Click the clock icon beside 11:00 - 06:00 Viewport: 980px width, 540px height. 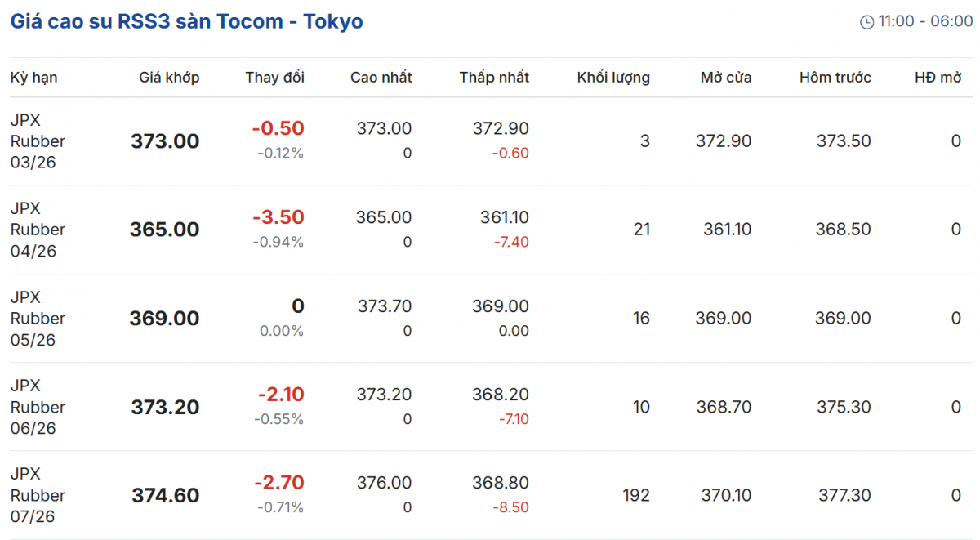867,22
